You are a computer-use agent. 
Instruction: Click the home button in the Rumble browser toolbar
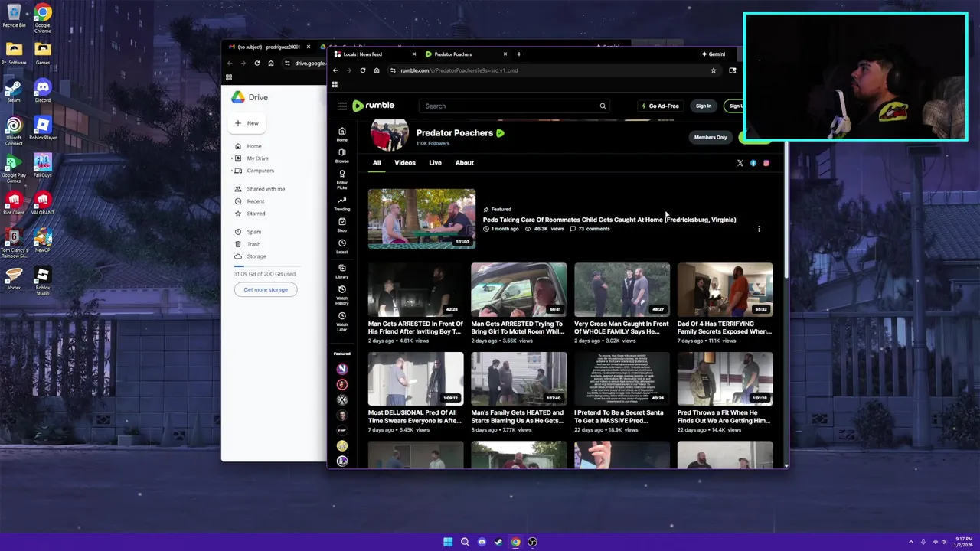pyautogui.click(x=377, y=70)
